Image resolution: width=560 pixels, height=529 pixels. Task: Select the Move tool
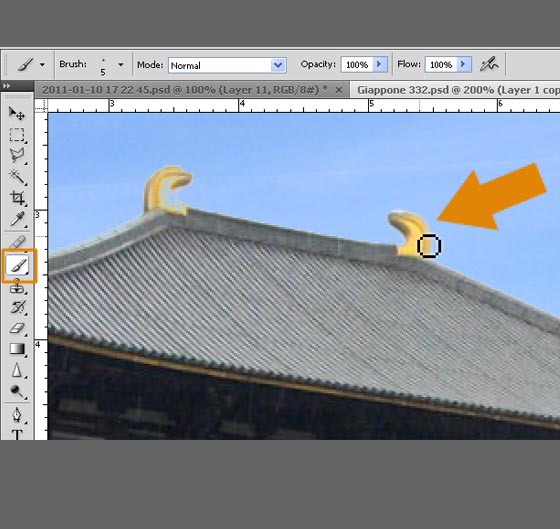click(17, 113)
